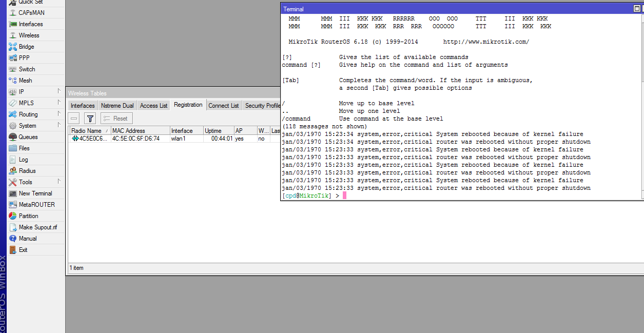Click the filter funnel icon in Wireless Tables
The height and width of the screenshot is (333, 644).
point(90,119)
